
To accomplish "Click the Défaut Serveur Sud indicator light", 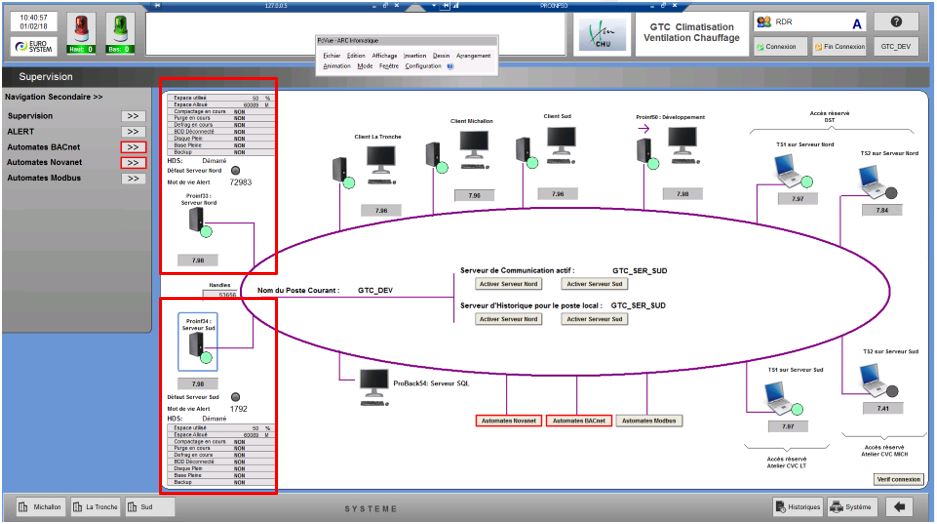I will click(232, 396).
